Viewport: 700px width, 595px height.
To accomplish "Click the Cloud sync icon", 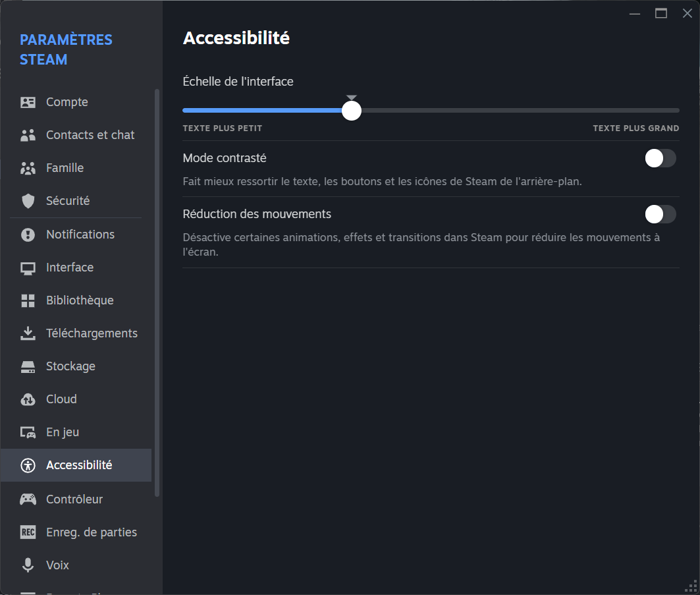I will coord(28,399).
